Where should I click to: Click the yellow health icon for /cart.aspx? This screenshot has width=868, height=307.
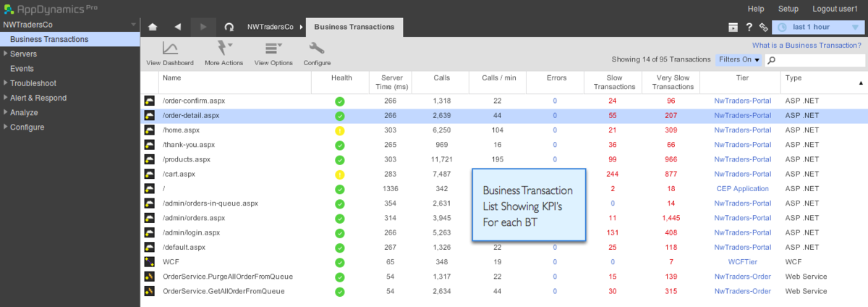pos(340,174)
